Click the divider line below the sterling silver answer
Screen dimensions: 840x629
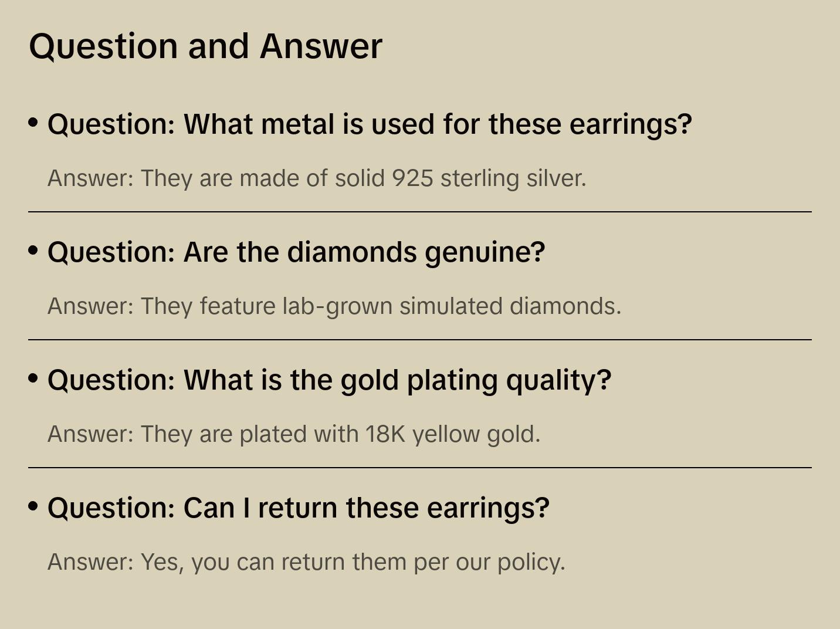tap(420, 212)
